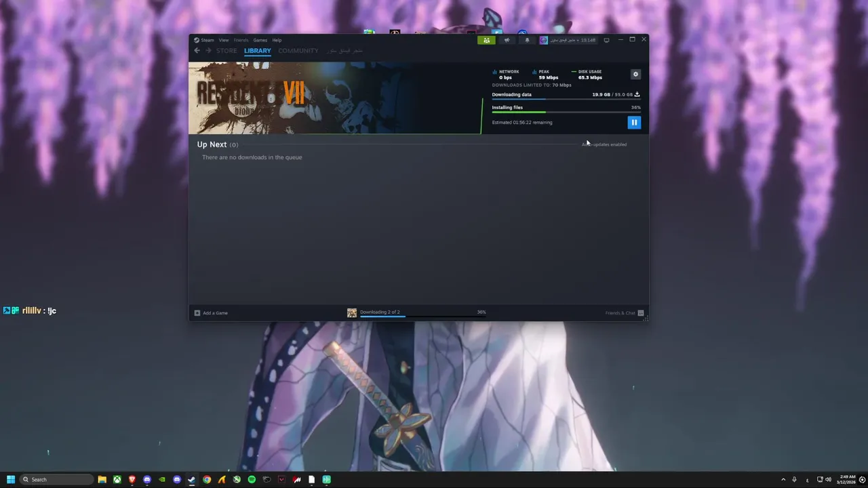The image size is (868, 488).
Task: Click the PEAK 59 Mbps stat
Action: pos(546,75)
